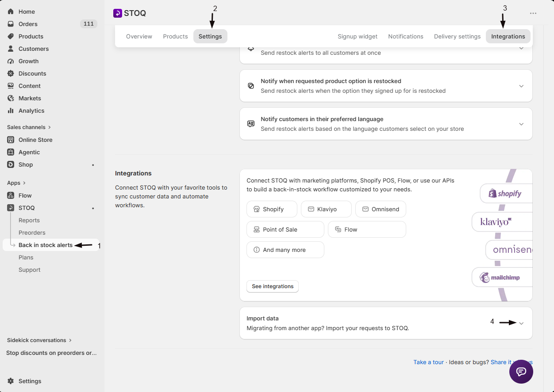The height and width of the screenshot is (392, 554).
Task: Open the Settings gear icon
Action: [11, 381]
